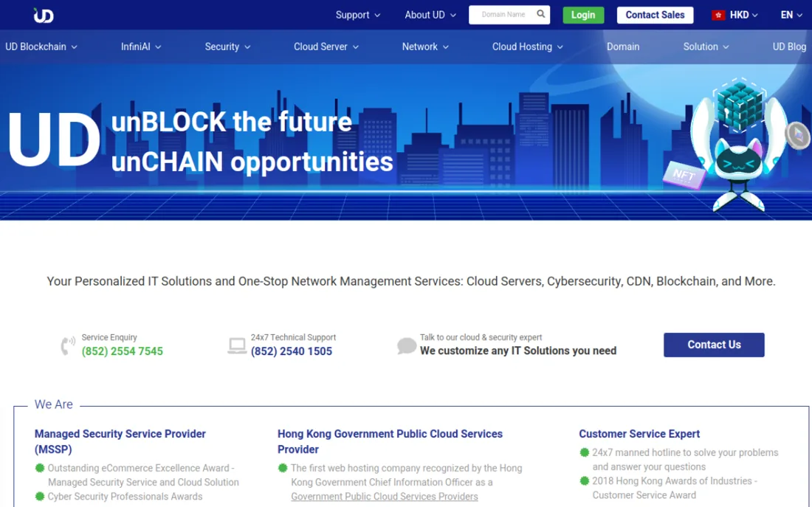Click '24x7 Technical Support' label
The image size is (812, 507).
(293, 337)
